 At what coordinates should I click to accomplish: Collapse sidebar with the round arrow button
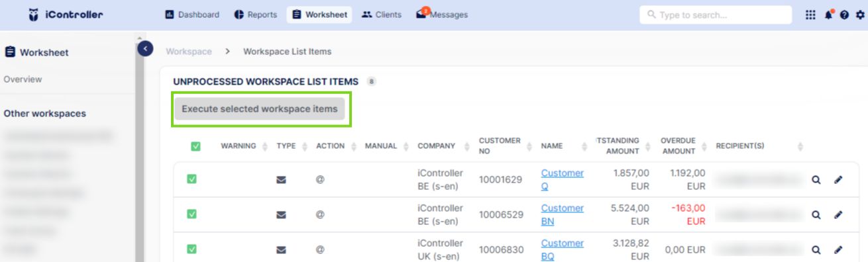(x=145, y=48)
